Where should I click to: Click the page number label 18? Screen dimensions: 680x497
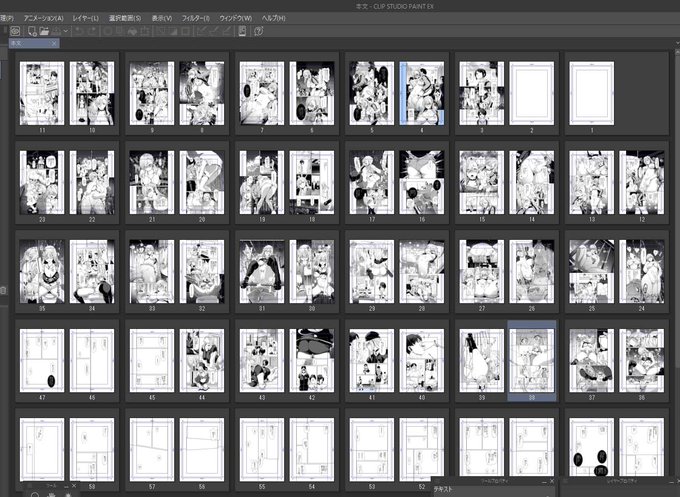312,219
